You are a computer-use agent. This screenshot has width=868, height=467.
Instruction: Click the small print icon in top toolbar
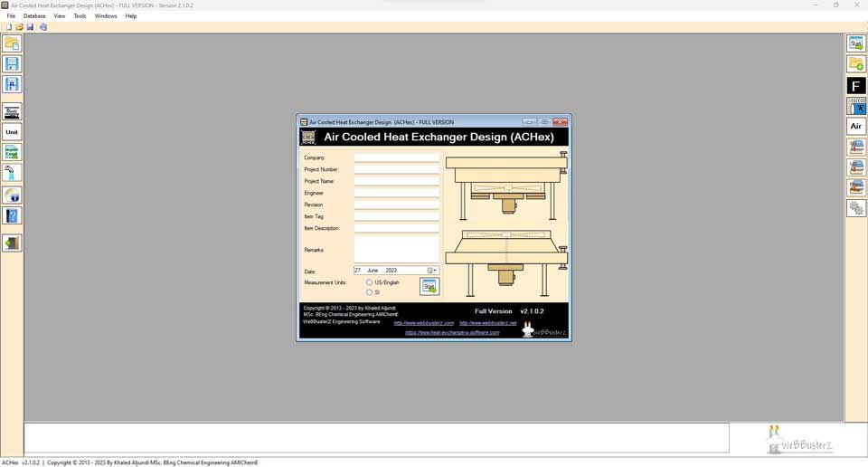point(43,26)
